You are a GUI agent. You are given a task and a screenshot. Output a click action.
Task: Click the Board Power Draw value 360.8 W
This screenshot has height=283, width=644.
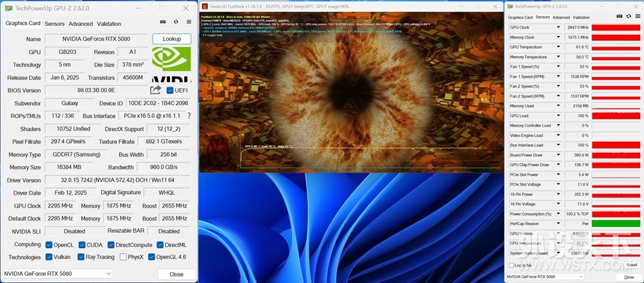point(577,155)
